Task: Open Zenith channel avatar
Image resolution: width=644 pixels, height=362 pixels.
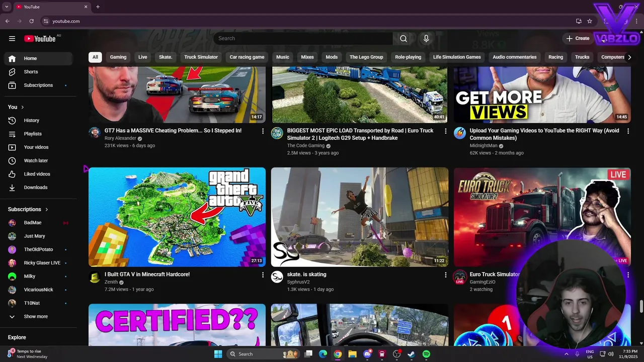Action: pos(95,277)
